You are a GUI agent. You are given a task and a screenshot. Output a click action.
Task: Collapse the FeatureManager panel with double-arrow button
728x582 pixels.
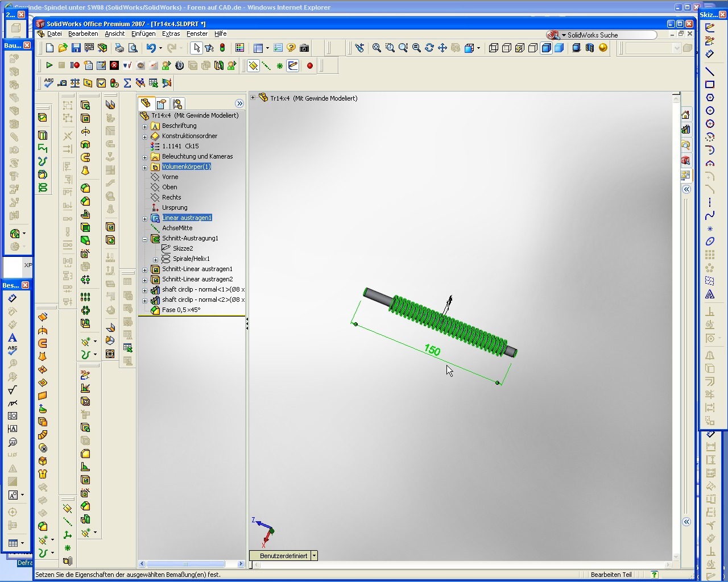239,103
